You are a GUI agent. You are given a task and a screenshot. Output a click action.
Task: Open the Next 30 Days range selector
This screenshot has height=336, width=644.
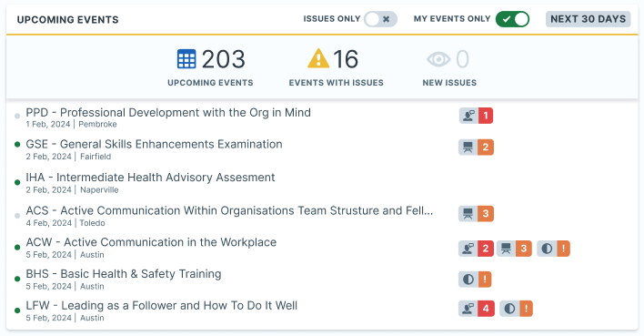coord(589,19)
